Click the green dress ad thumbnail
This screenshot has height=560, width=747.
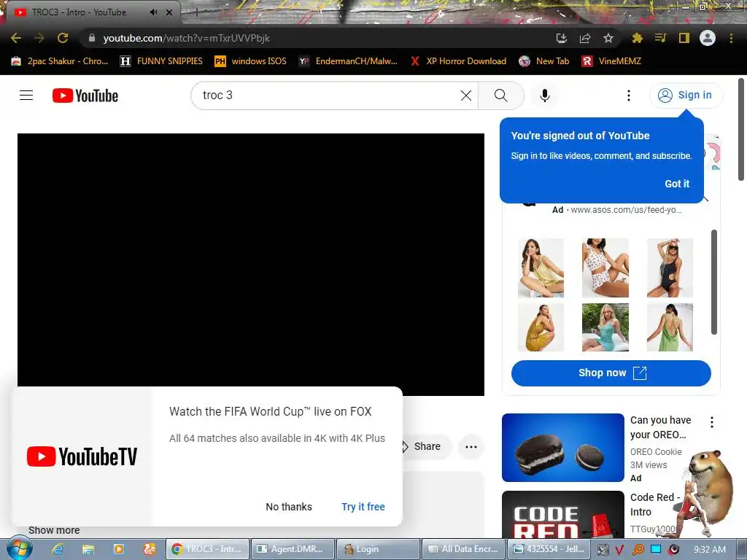(670, 327)
